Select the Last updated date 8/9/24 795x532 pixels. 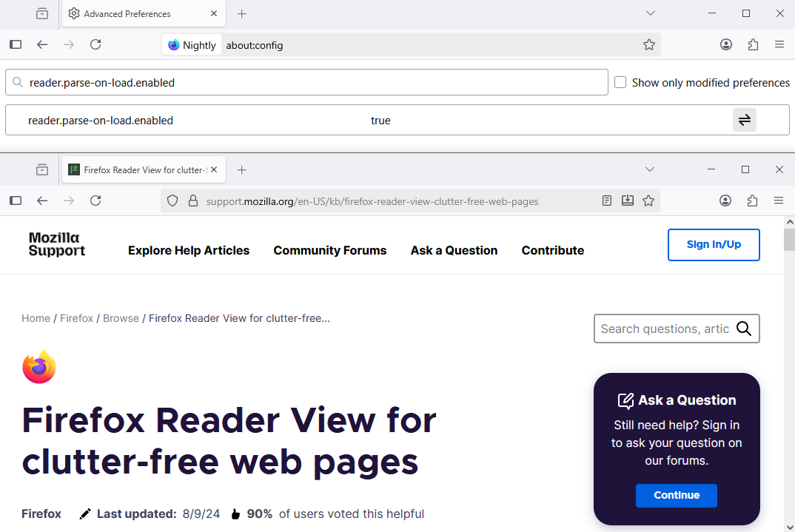click(201, 514)
